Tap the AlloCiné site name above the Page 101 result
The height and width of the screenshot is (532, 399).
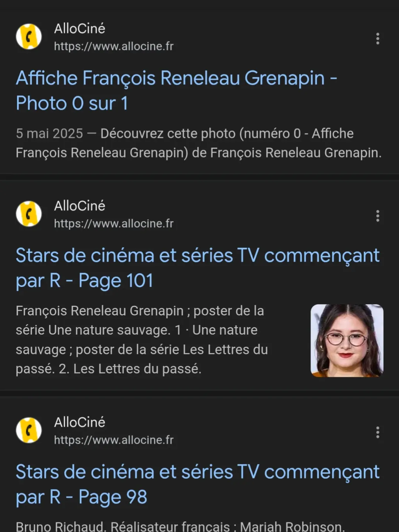point(80,206)
